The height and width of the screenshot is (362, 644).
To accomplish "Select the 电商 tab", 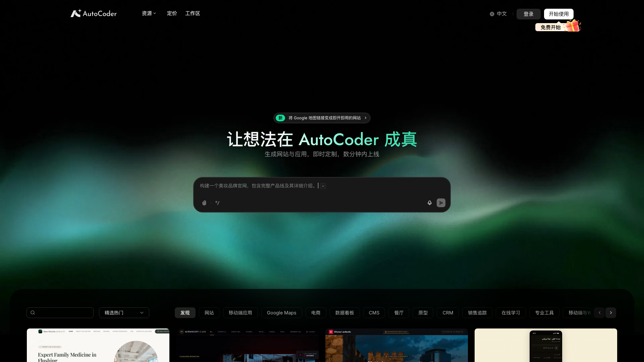I will tap(316, 313).
